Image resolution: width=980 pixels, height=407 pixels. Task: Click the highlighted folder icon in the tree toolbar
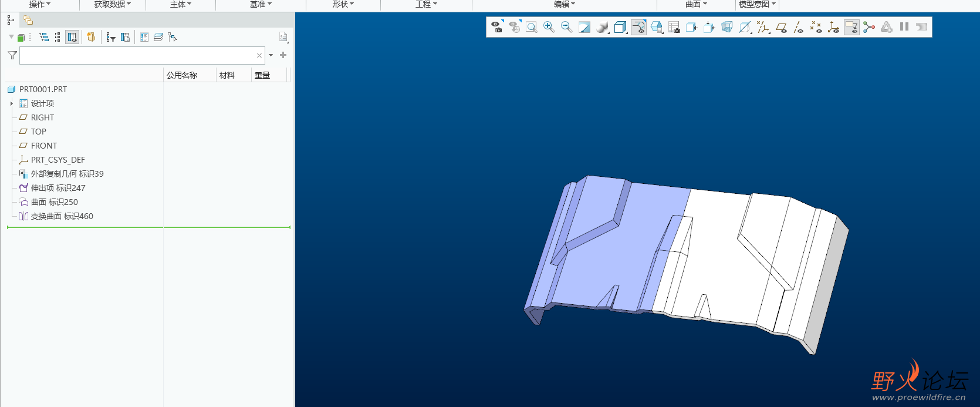tap(91, 37)
